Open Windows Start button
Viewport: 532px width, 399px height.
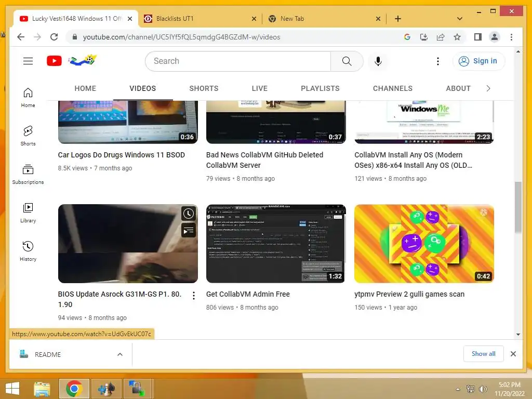[12, 389]
